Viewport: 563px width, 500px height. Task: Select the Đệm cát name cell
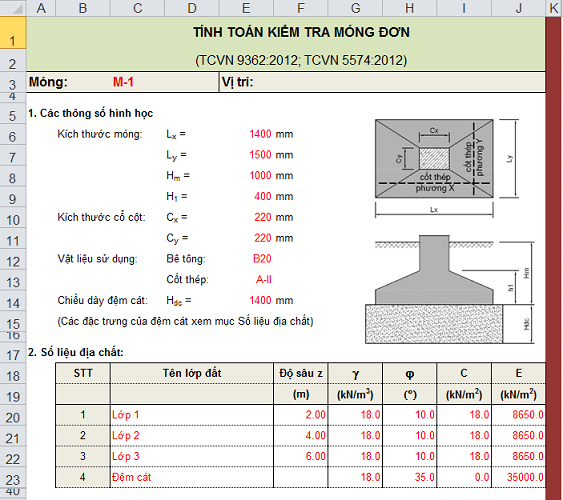point(192,477)
